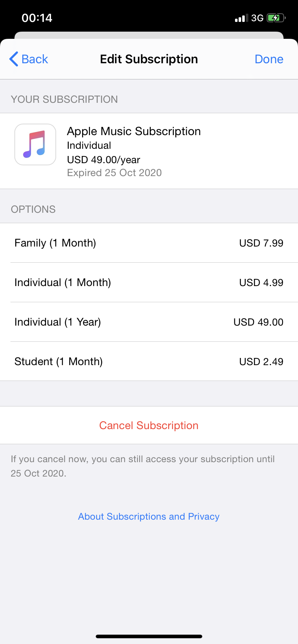Tap the 3G network indicator
Image resolution: width=298 pixels, height=644 pixels.
pos(257,18)
